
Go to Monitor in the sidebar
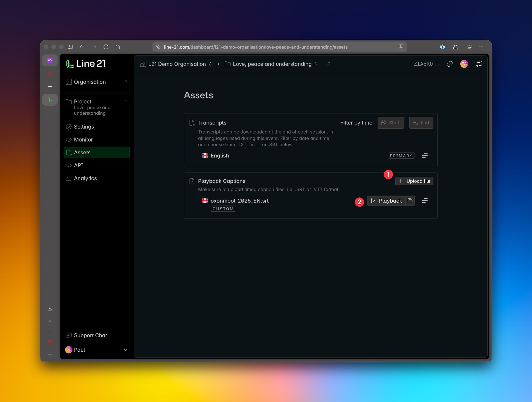(x=83, y=140)
